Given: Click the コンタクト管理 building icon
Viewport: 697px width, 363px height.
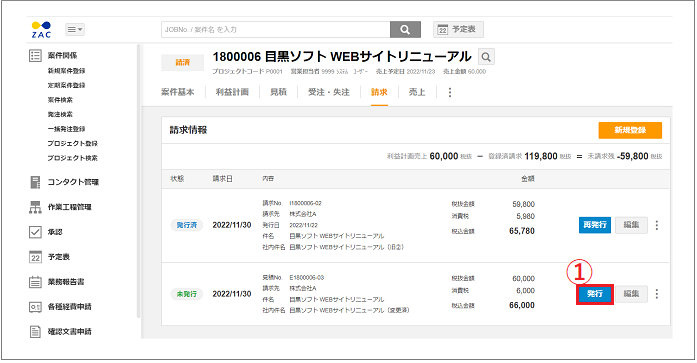Looking at the screenshot, I should (x=35, y=182).
